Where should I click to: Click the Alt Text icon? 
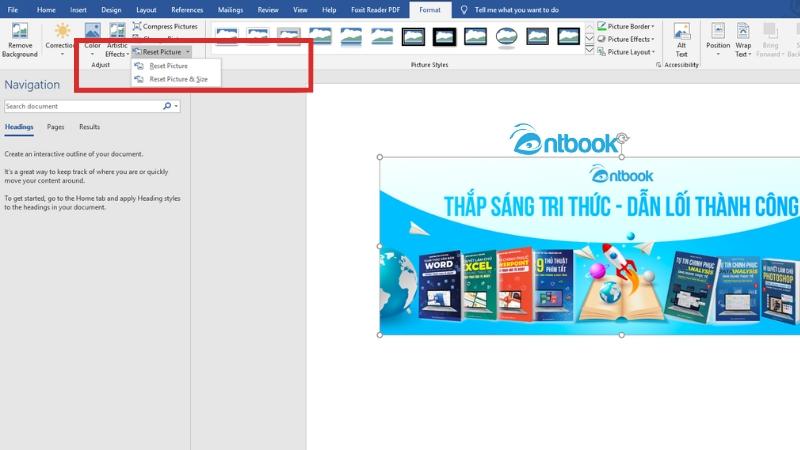682,32
